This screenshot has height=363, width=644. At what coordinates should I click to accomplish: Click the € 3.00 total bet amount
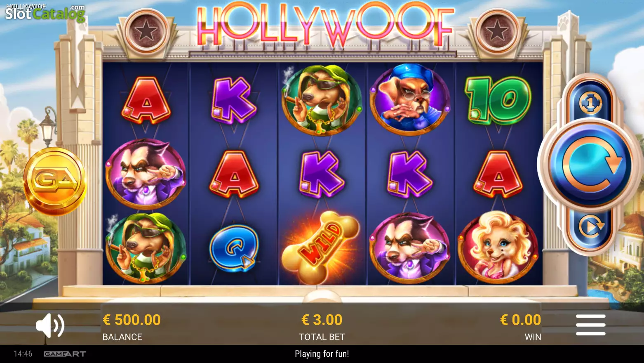pyautogui.click(x=322, y=320)
